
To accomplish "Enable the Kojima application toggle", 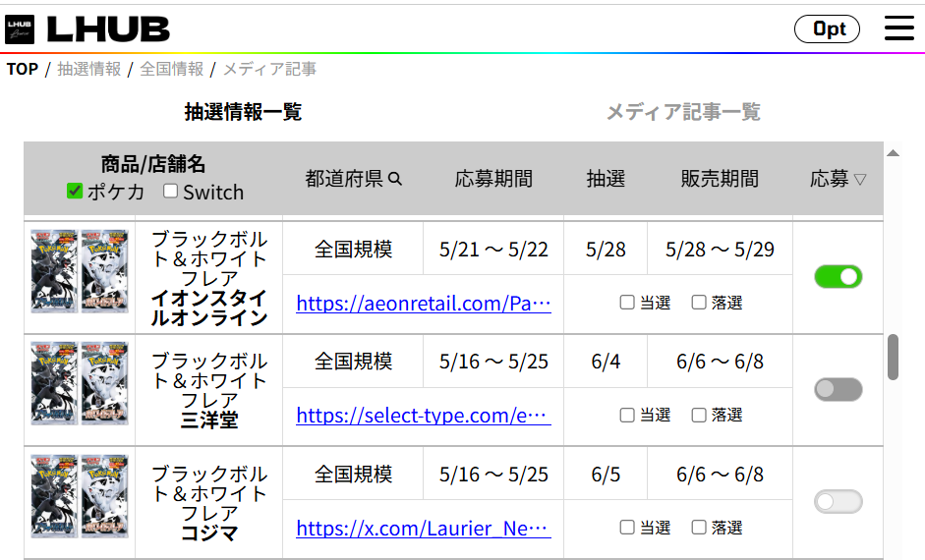I will tap(838, 502).
